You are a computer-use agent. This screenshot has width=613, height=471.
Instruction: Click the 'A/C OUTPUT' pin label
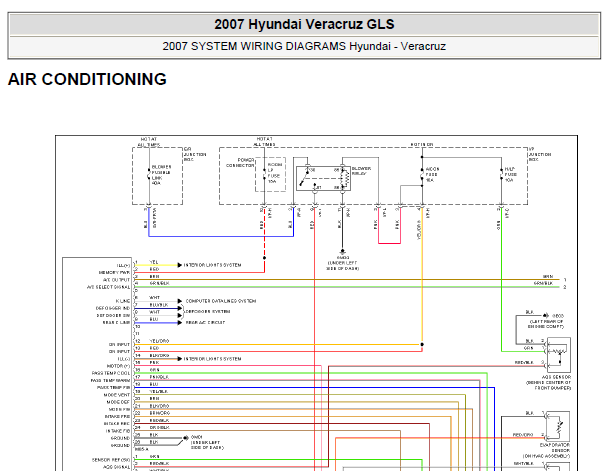(116, 280)
